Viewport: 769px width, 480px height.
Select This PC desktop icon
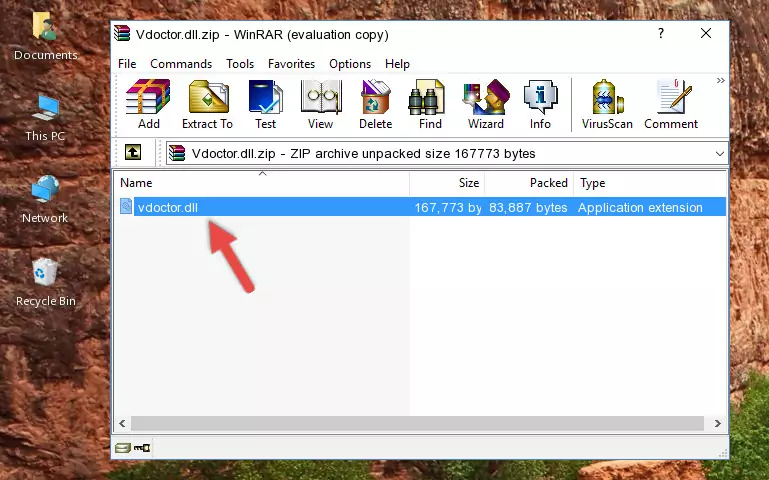[45, 118]
